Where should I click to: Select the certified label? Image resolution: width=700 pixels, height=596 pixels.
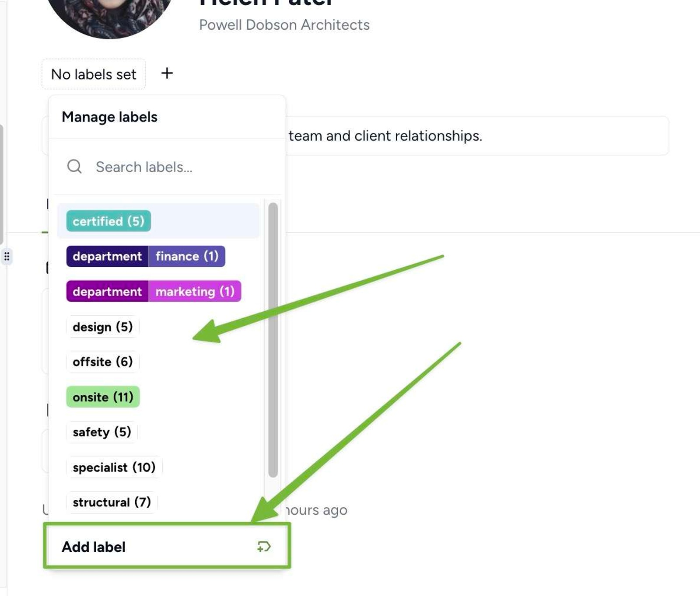(108, 221)
